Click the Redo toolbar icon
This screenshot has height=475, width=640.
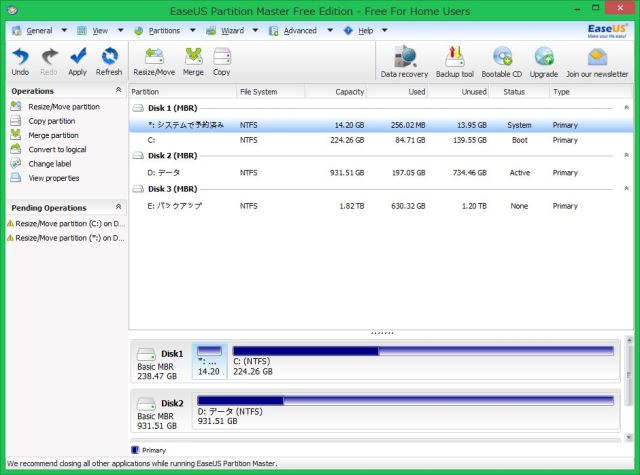click(x=49, y=57)
